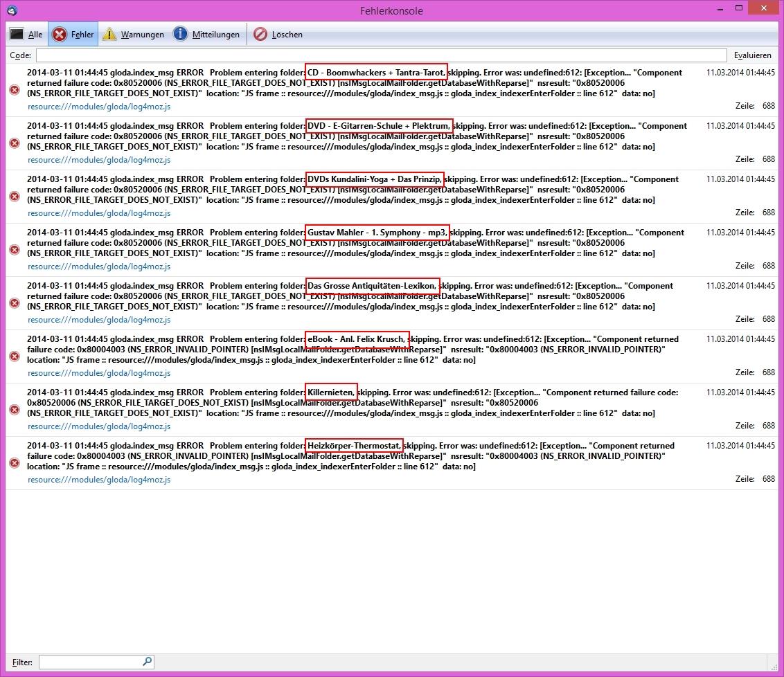Click the magnifier icon in Filter box
The image size is (784, 677).
[147, 662]
